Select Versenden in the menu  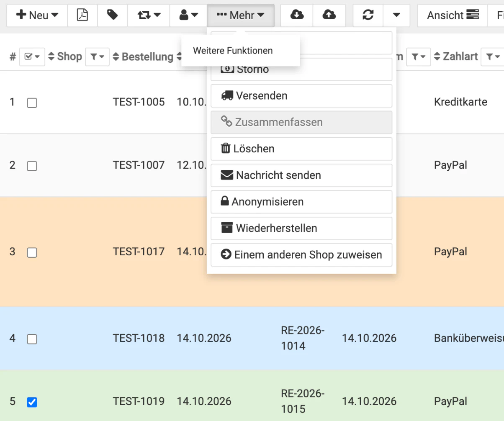pos(301,96)
